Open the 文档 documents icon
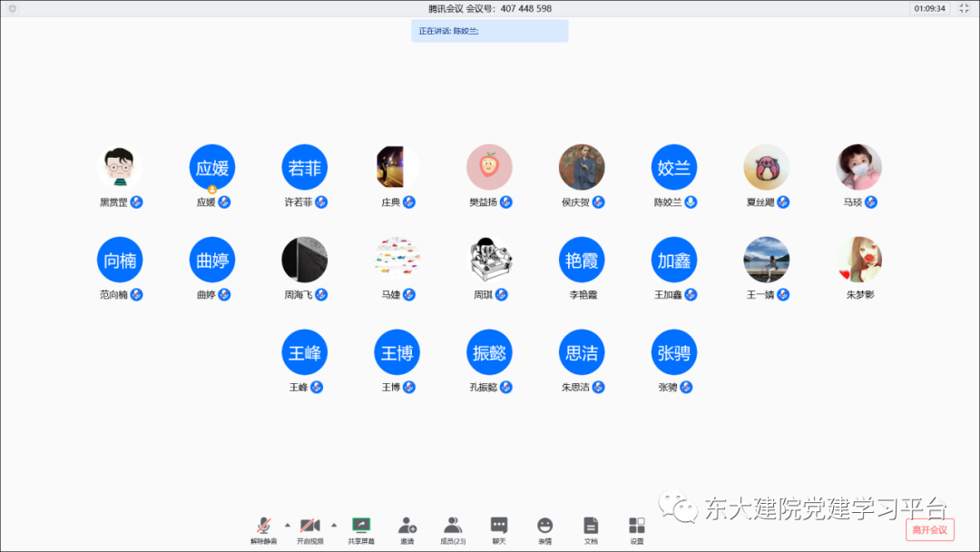The height and width of the screenshot is (552, 980). tap(591, 527)
